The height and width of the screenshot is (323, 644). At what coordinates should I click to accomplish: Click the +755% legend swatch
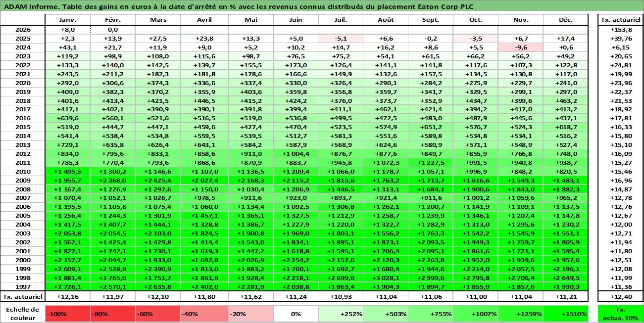[431, 314]
